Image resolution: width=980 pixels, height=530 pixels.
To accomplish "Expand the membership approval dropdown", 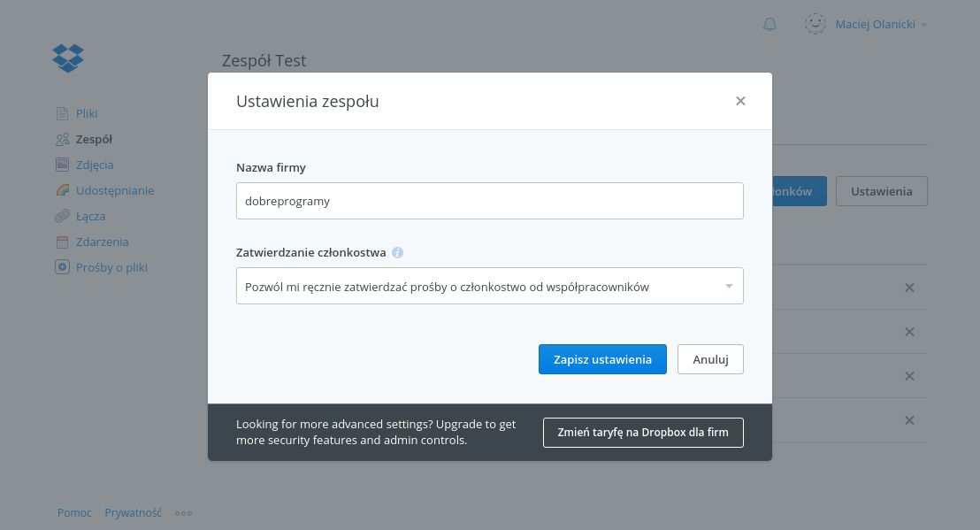I will (489, 286).
